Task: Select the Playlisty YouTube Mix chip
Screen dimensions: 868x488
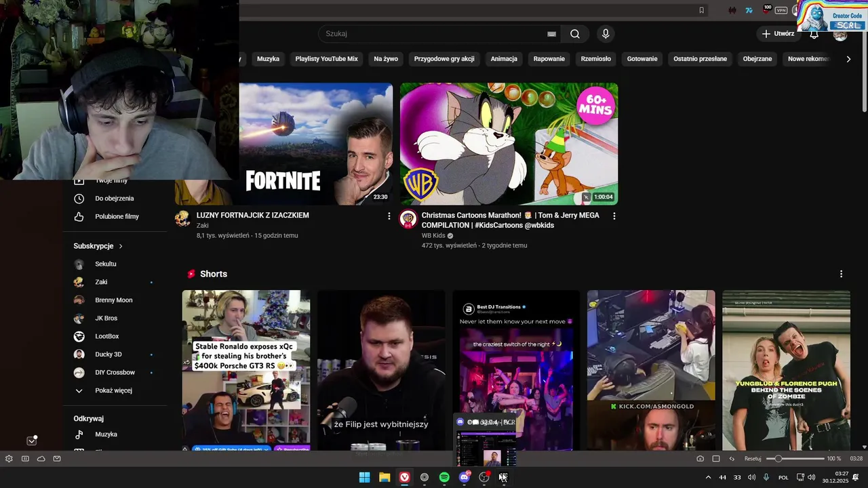Action: (326, 59)
